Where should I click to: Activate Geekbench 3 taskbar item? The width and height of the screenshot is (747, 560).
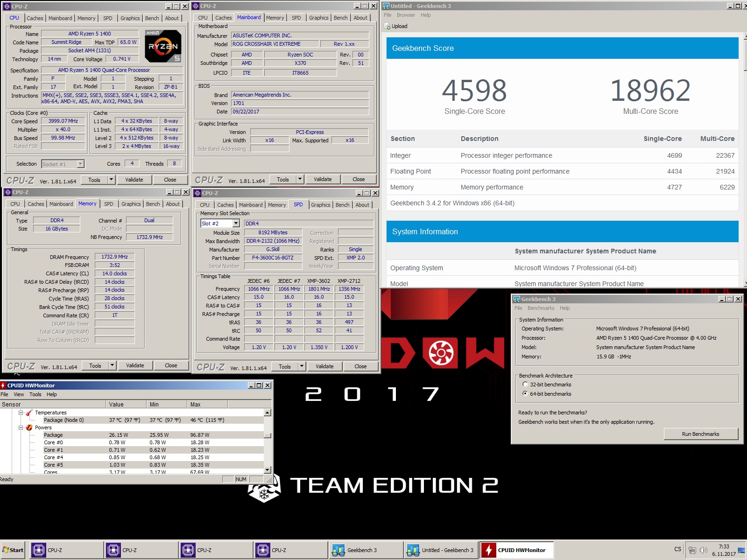tap(366, 550)
